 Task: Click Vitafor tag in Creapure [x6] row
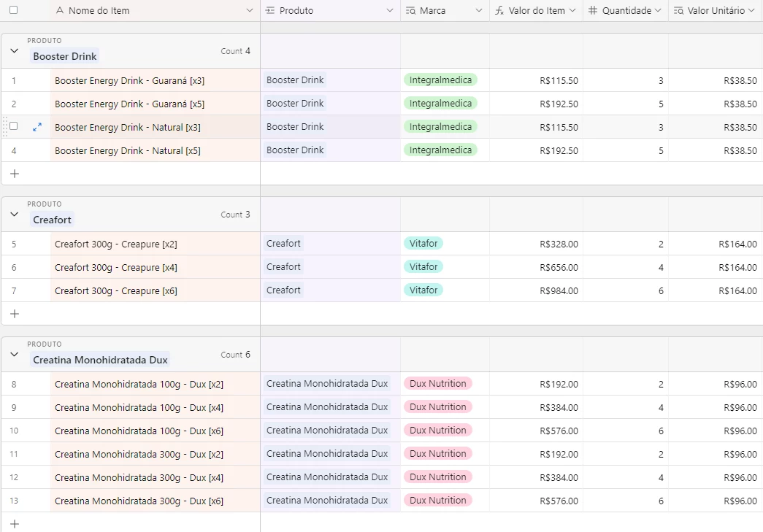[x=423, y=290]
